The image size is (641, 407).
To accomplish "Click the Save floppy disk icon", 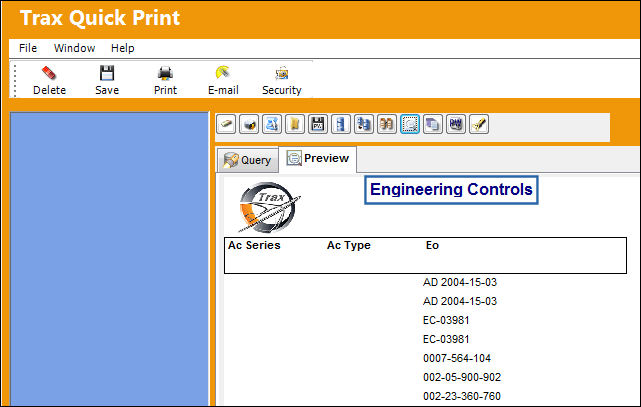I will point(107,73).
